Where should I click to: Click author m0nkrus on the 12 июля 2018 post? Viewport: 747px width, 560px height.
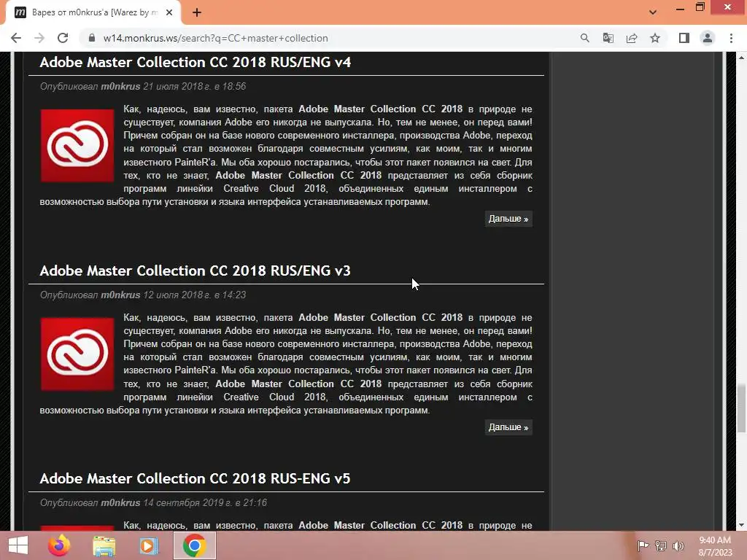point(120,295)
